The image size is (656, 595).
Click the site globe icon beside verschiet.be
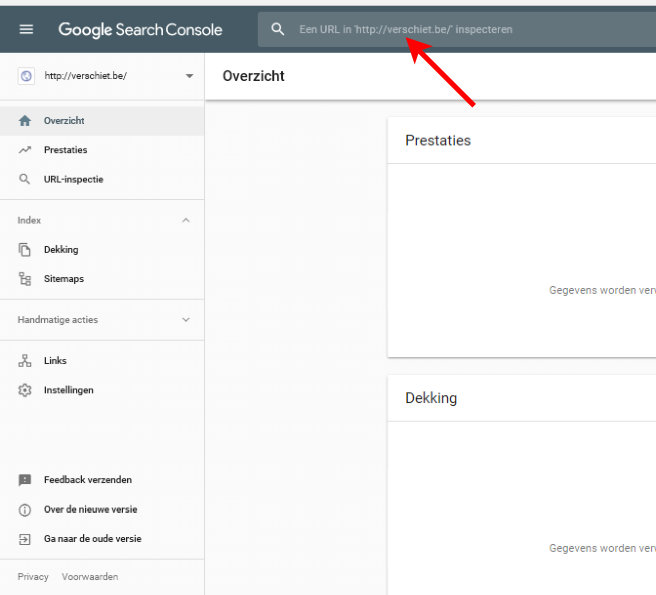click(x=26, y=76)
